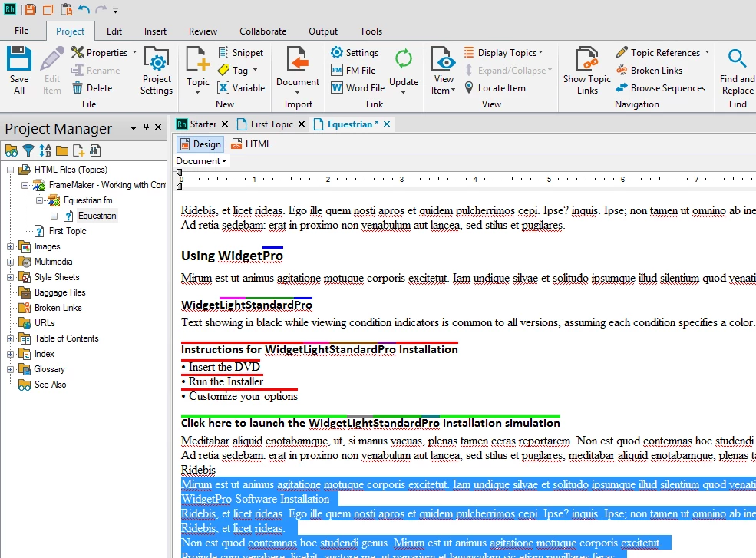Create a new Topic
The image size is (756, 558).
click(198, 71)
